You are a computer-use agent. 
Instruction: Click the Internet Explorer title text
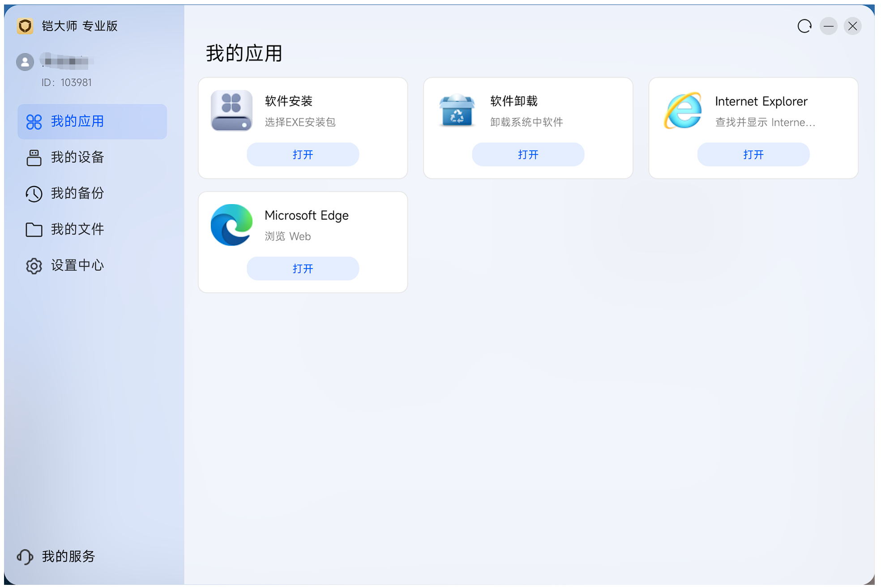click(761, 102)
